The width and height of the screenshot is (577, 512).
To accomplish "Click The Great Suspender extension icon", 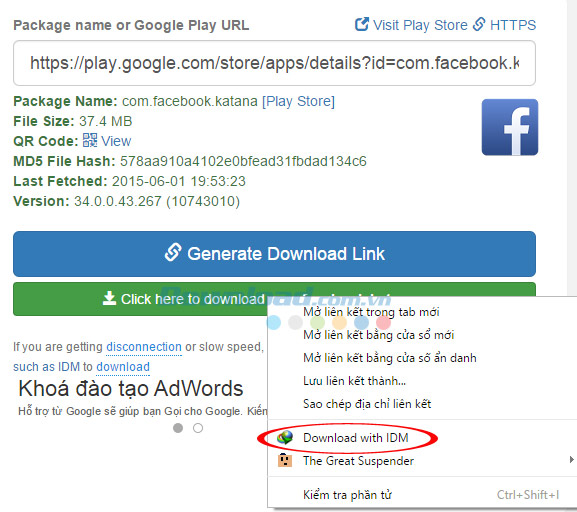I will click(x=285, y=460).
